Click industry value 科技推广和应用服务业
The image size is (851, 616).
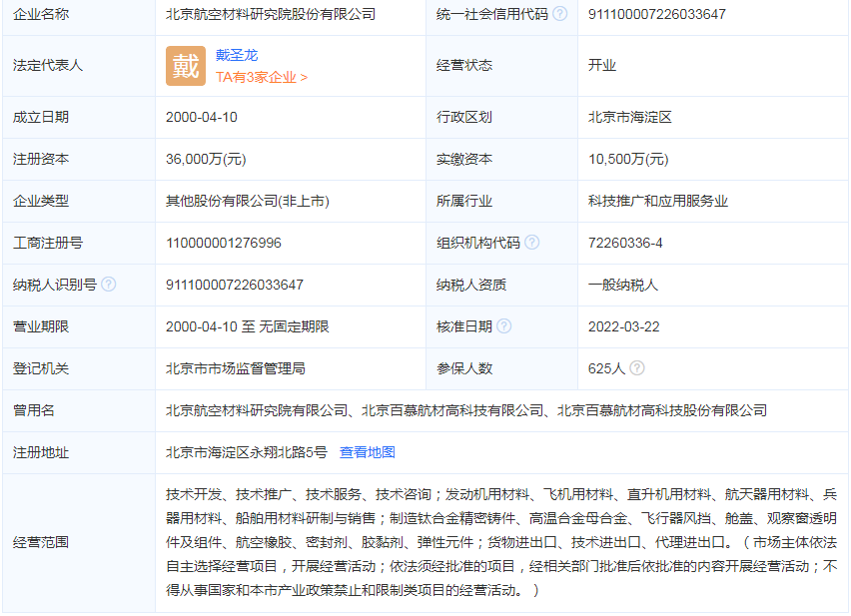(x=658, y=202)
